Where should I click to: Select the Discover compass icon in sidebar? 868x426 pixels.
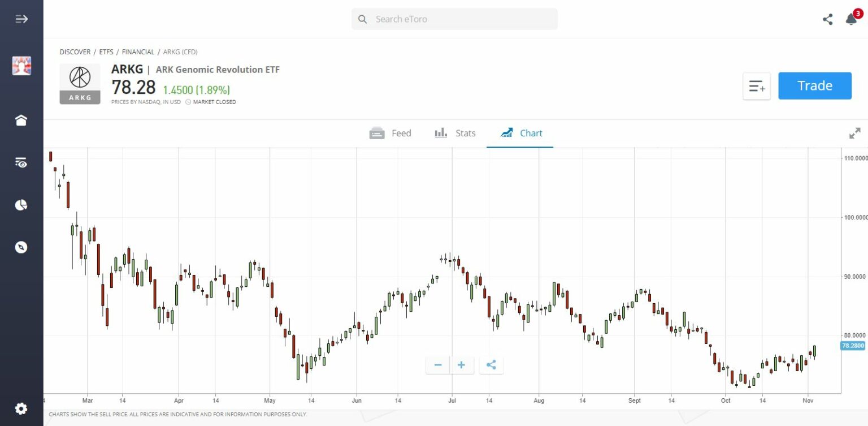click(21, 247)
